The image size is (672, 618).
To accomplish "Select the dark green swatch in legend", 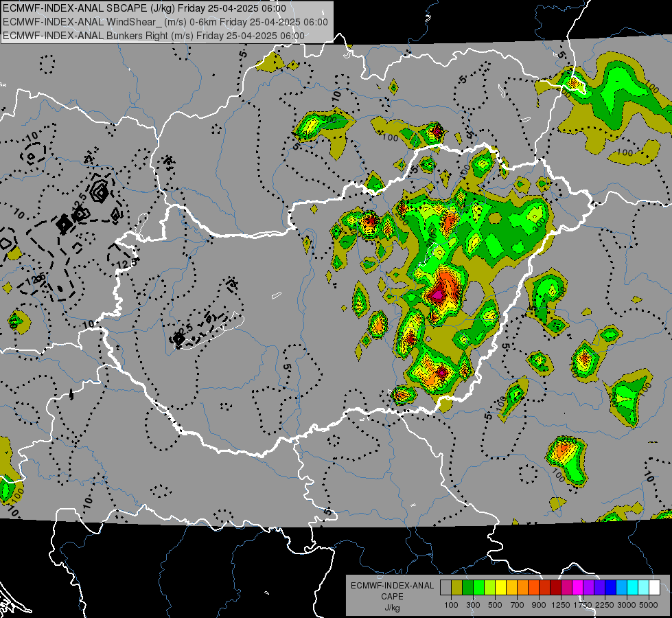I will [467, 587].
